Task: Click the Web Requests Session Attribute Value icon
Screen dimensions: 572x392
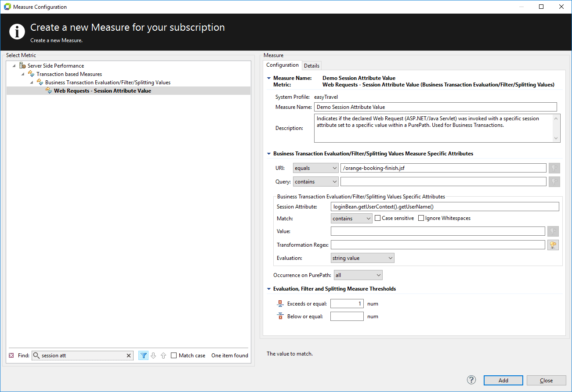Action: click(49, 90)
